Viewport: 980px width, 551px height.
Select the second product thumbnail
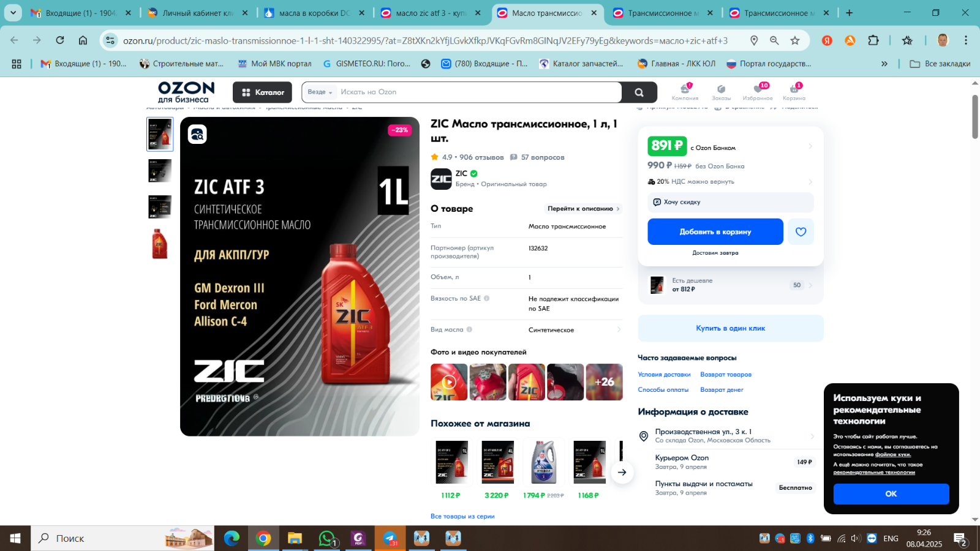pyautogui.click(x=160, y=171)
